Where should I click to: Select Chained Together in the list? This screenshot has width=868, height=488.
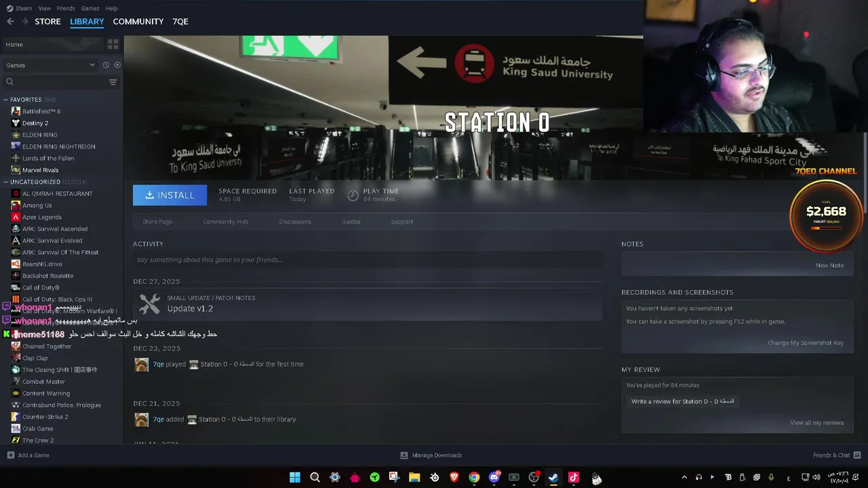coord(47,346)
